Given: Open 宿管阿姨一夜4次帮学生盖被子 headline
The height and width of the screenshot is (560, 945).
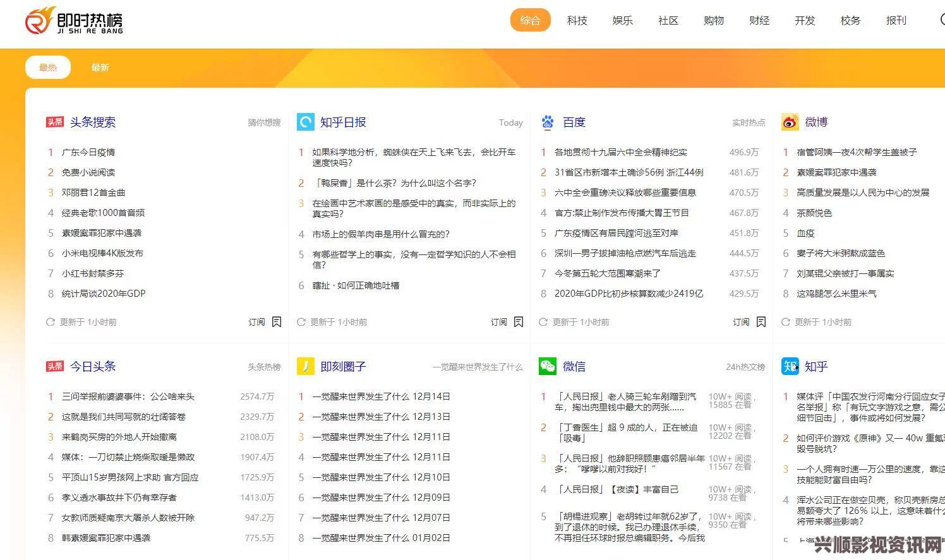Looking at the screenshot, I should [x=857, y=152].
